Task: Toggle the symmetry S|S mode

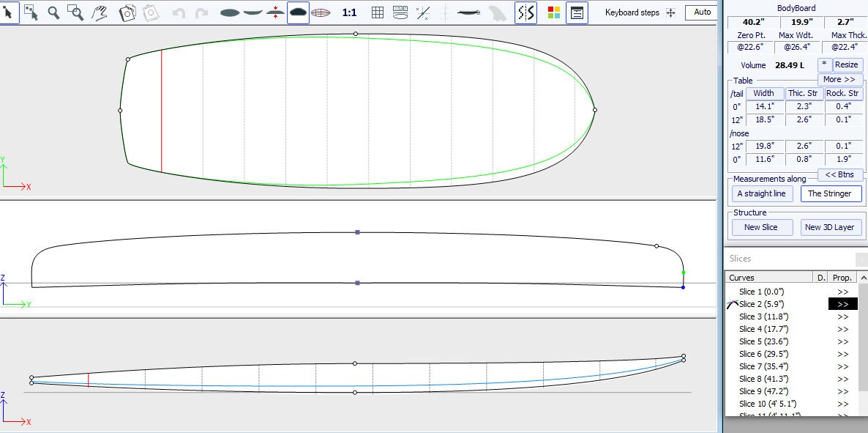Action: [525, 12]
